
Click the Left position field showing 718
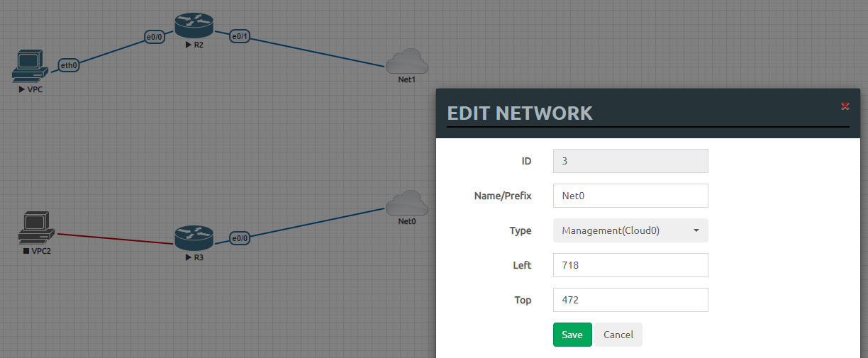coord(630,265)
